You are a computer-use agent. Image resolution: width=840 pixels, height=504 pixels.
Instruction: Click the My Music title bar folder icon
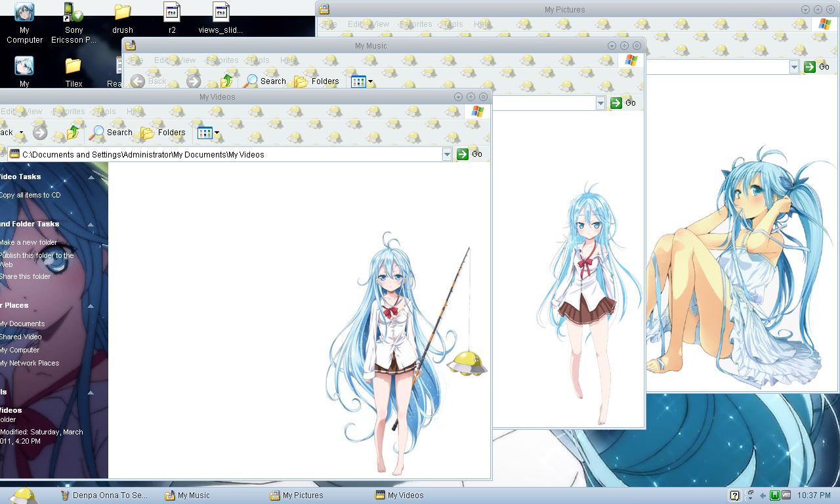pyautogui.click(x=131, y=45)
